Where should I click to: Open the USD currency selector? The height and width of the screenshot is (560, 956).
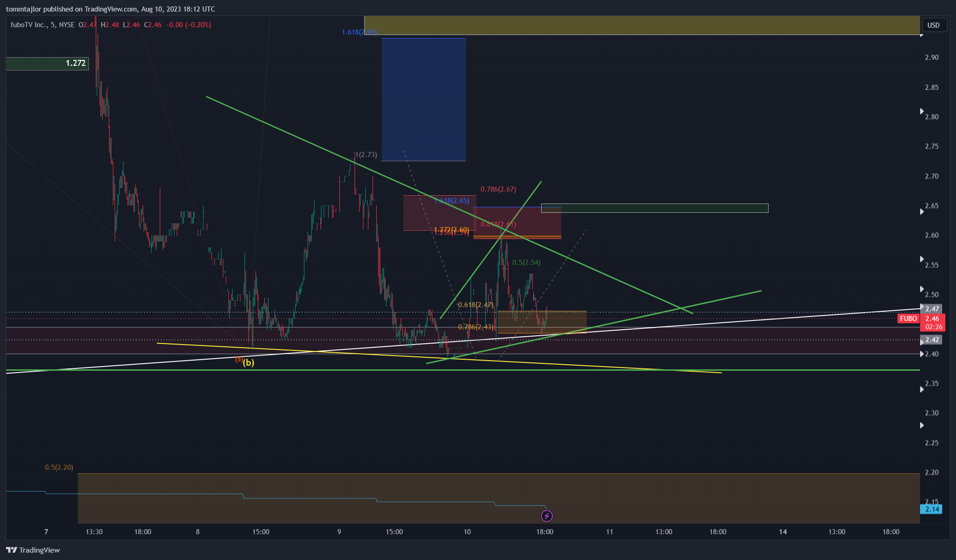(x=933, y=25)
